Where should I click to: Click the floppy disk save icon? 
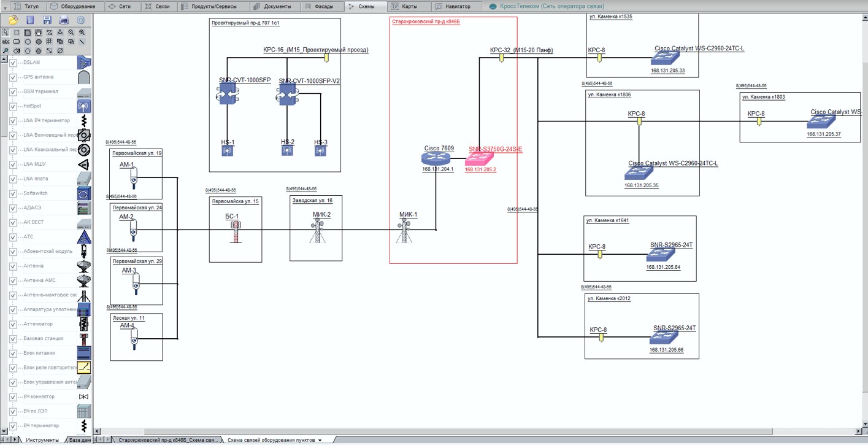47,20
